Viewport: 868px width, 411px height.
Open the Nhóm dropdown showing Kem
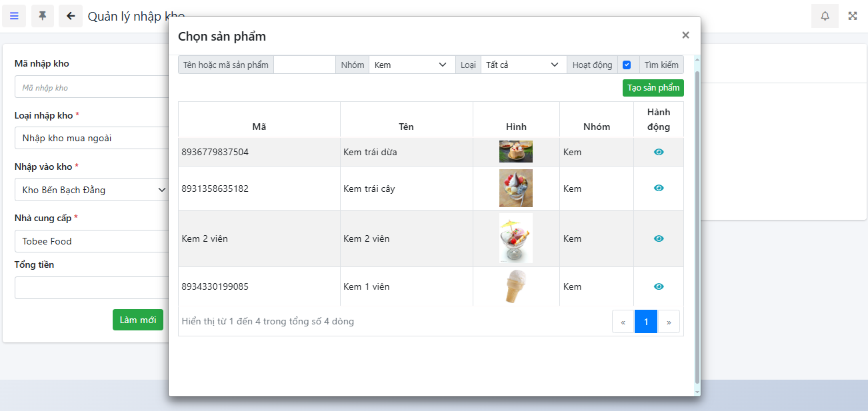click(x=411, y=65)
